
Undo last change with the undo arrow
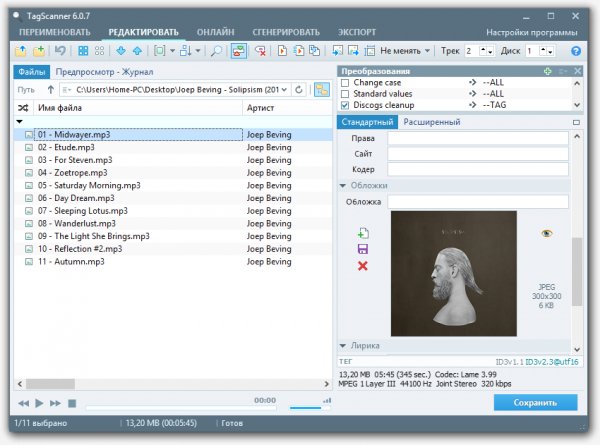pos(60,51)
